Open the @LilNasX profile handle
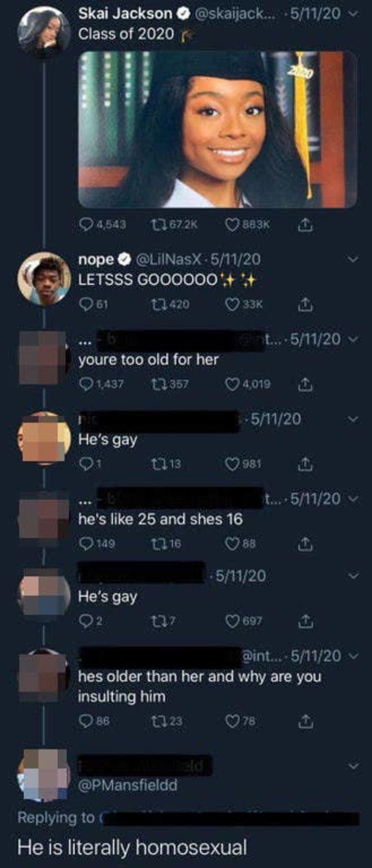This screenshot has width=372, height=868. click(x=170, y=259)
